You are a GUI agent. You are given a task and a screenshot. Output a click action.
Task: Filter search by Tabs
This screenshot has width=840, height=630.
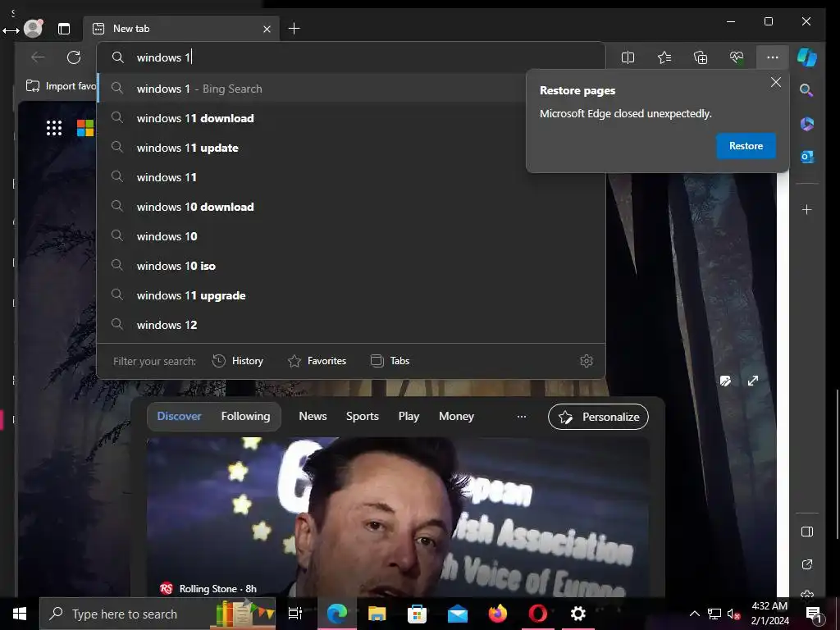[390, 361]
